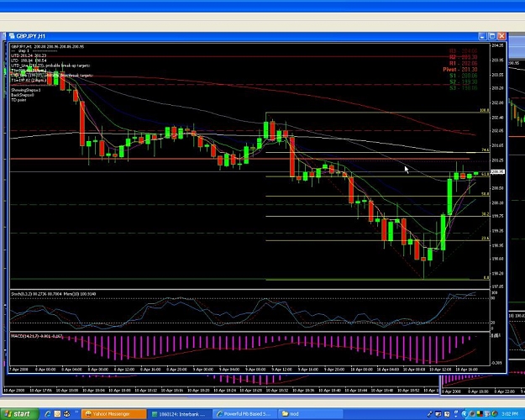Click the 204.25 price scale value
Image resolution: width=525 pixels, height=420 pixels.
498,45
